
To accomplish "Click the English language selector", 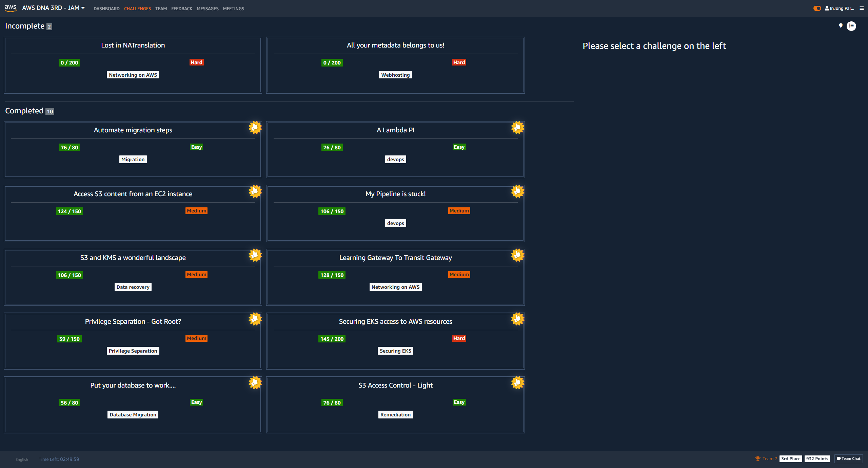I will 22,460.
